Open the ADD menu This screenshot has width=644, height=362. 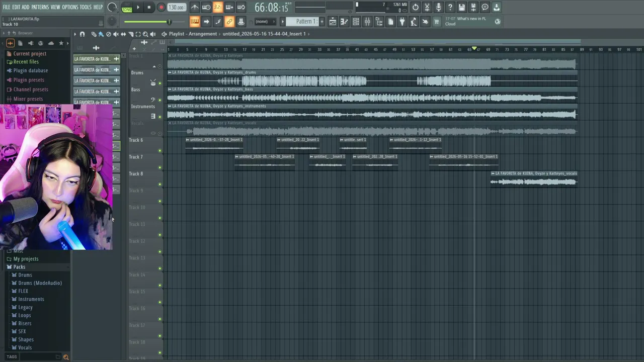tap(26, 7)
